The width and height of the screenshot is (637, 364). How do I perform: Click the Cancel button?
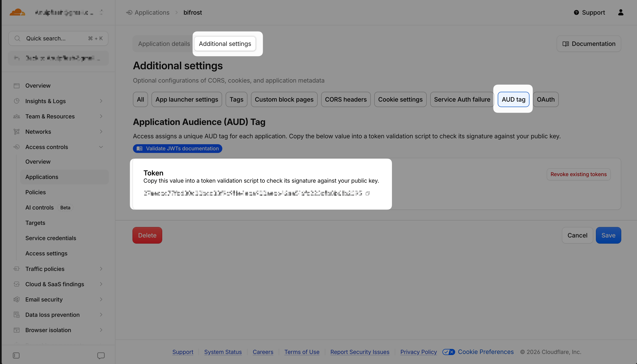pyautogui.click(x=577, y=235)
